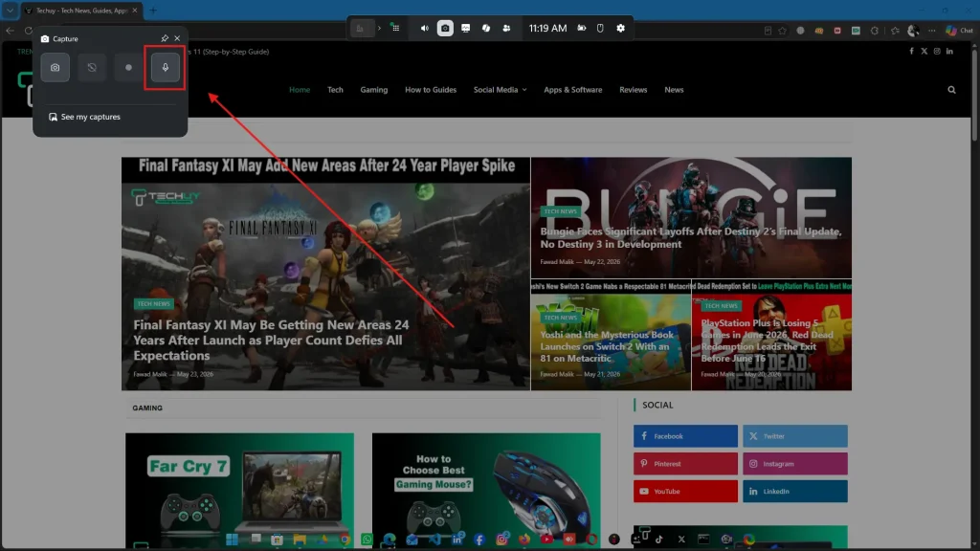980x551 pixels.
Task: Click the Game Bar battery status icon
Action: point(581,28)
